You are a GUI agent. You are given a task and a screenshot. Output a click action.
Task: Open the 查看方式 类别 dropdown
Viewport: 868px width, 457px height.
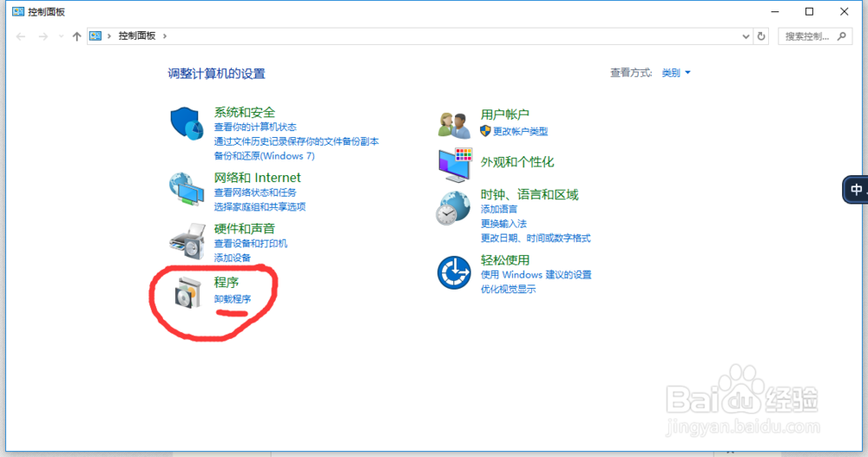(676, 73)
